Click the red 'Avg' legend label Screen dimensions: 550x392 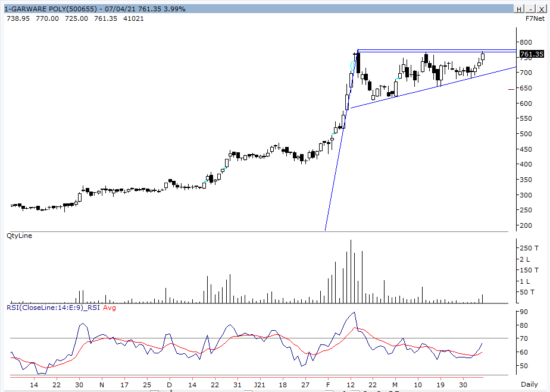point(109,308)
